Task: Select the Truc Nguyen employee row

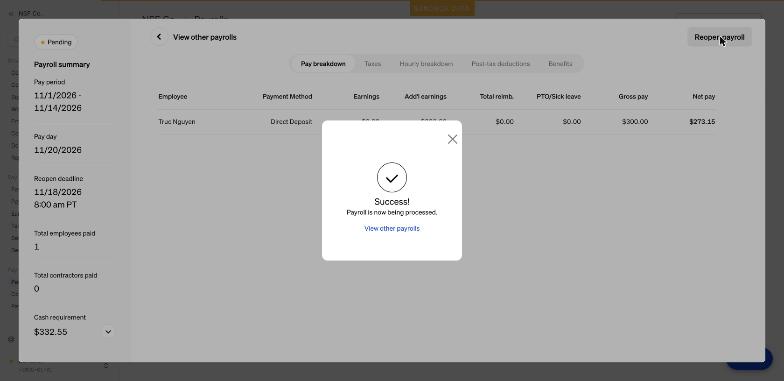Action: click(x=436, y=122)
